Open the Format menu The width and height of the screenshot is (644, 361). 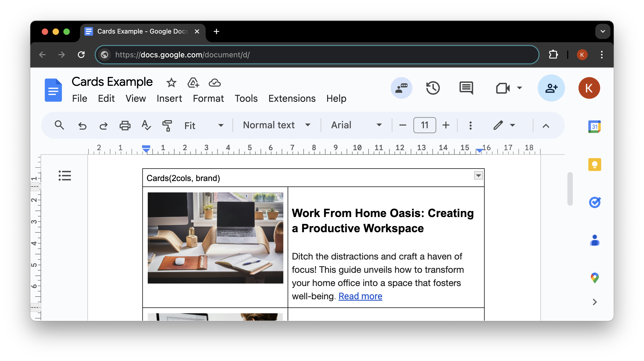tap(208, 99)
